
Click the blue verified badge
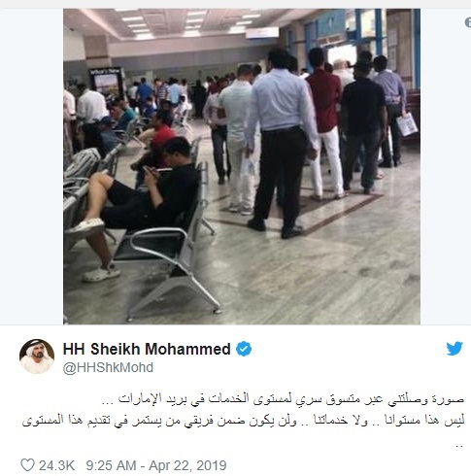[x=244, y=349]
